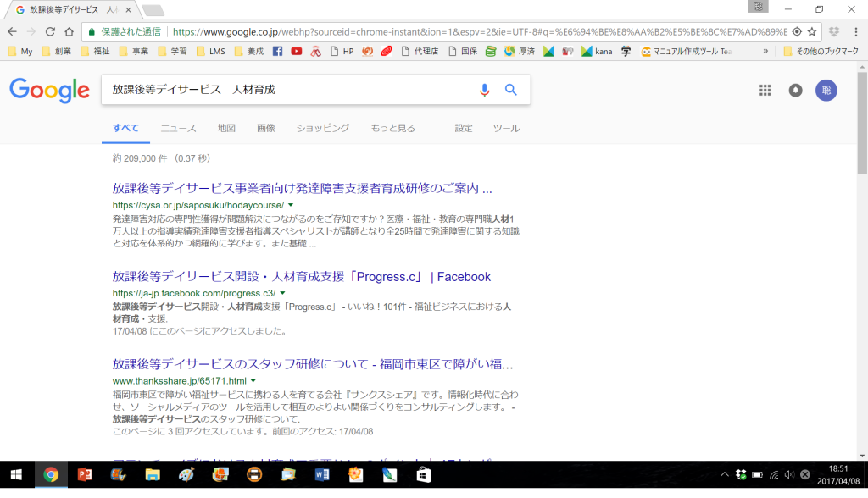Open the Google account avatar menu
This screenshot has height=498, width=868.
click(826, 90)
